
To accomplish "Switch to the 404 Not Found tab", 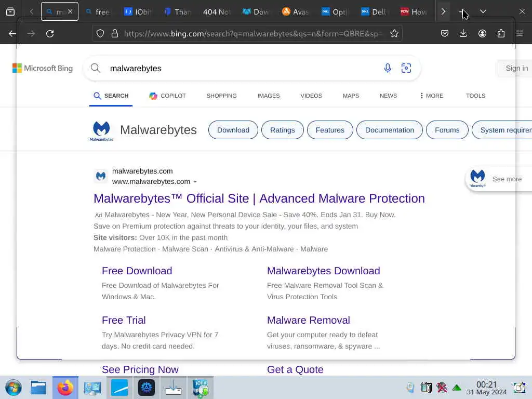I will [x=217, y=12].
